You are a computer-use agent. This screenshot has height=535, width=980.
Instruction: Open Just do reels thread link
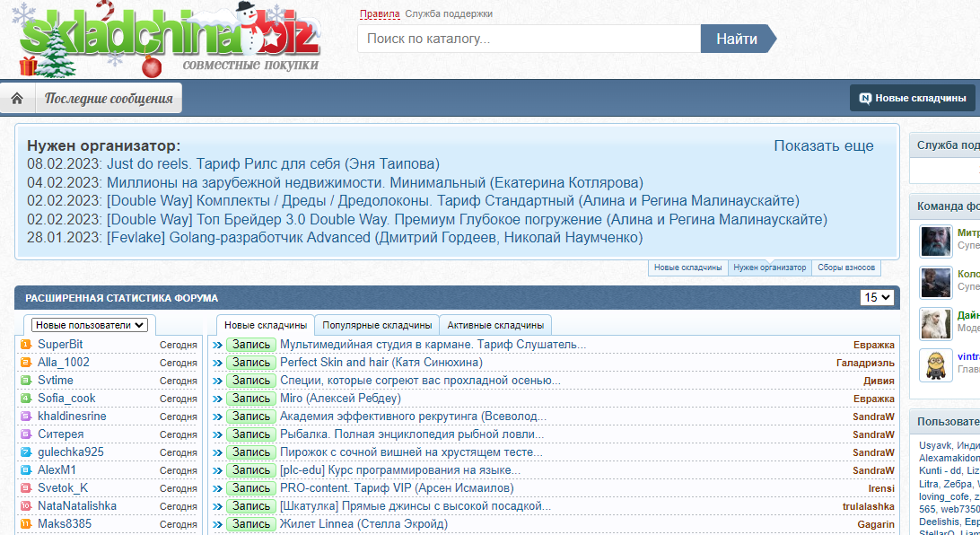tap(273, 163)
